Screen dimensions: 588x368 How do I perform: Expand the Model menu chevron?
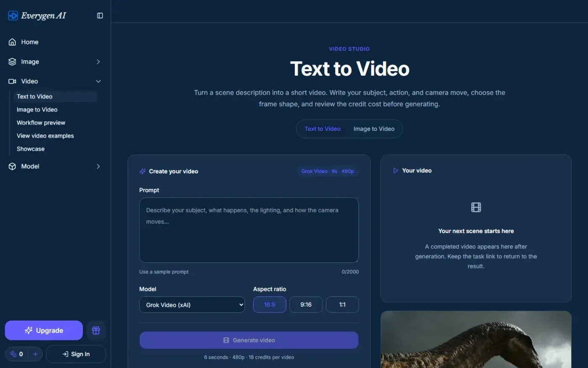[x=98, y=167]
